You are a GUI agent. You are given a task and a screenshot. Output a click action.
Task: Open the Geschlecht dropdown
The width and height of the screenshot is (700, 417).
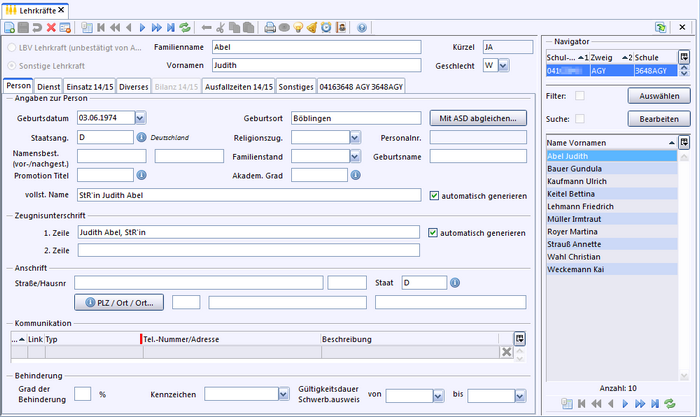(503, 65)
